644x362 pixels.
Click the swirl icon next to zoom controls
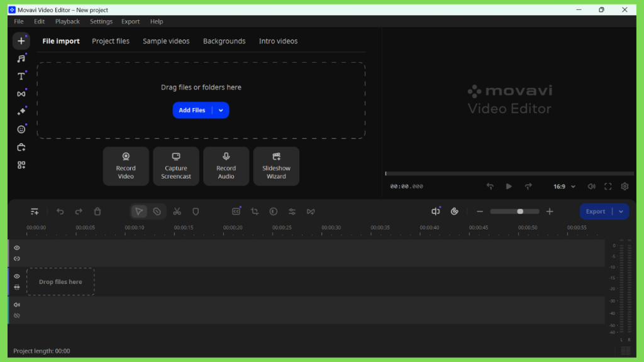[x=454, y=212]
